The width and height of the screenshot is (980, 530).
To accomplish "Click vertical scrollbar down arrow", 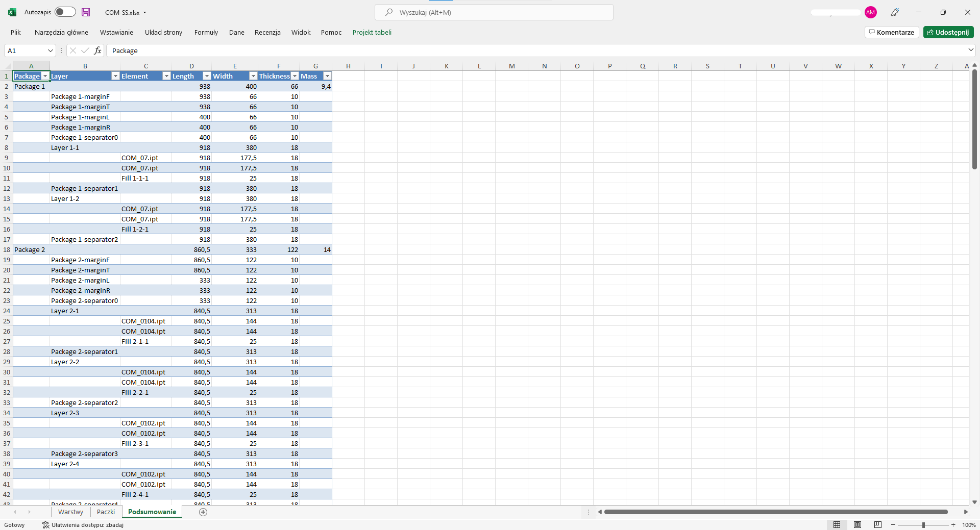I will [974, 502].
